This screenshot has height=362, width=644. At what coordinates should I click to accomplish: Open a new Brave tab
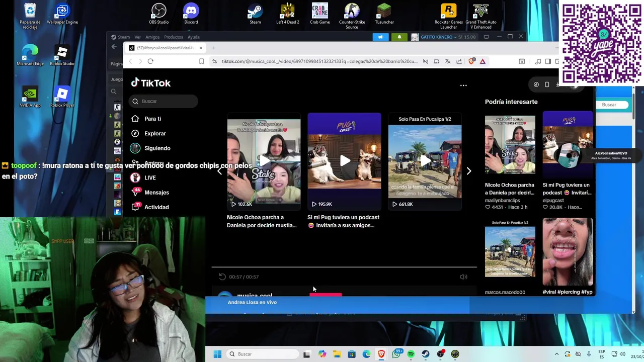pos(213,48)
